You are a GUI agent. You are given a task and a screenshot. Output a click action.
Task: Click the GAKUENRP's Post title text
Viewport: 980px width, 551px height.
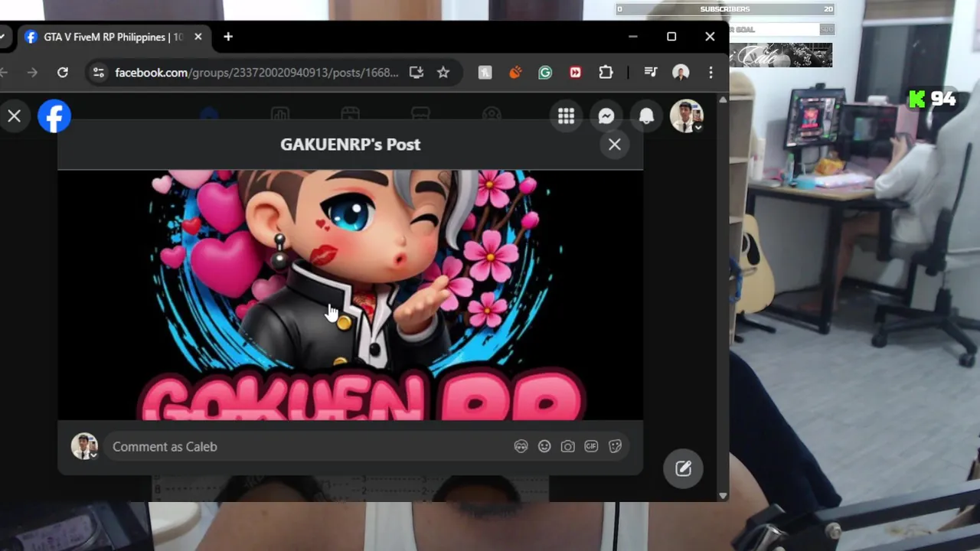[x=350, y=144]
